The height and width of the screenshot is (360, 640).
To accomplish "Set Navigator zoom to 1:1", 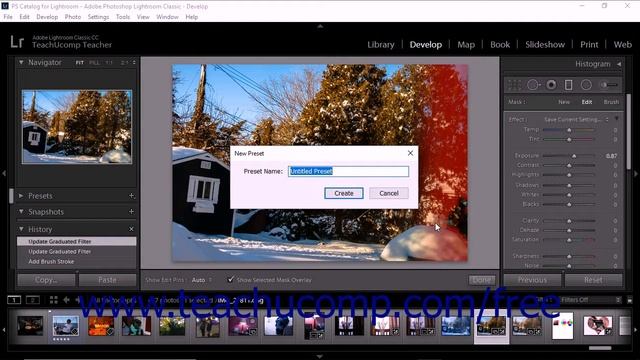I will 109,62.
